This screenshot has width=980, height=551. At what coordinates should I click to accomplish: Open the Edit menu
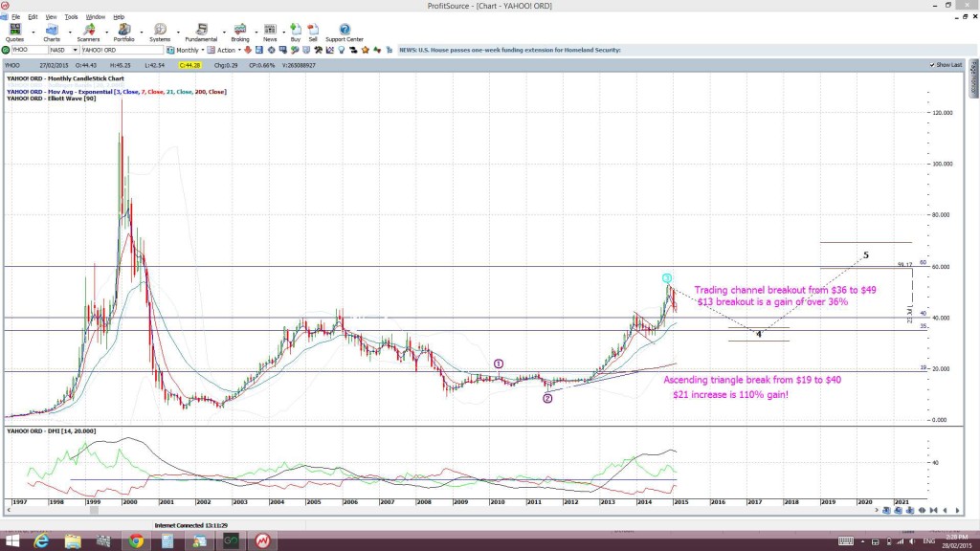pos(33,17)
